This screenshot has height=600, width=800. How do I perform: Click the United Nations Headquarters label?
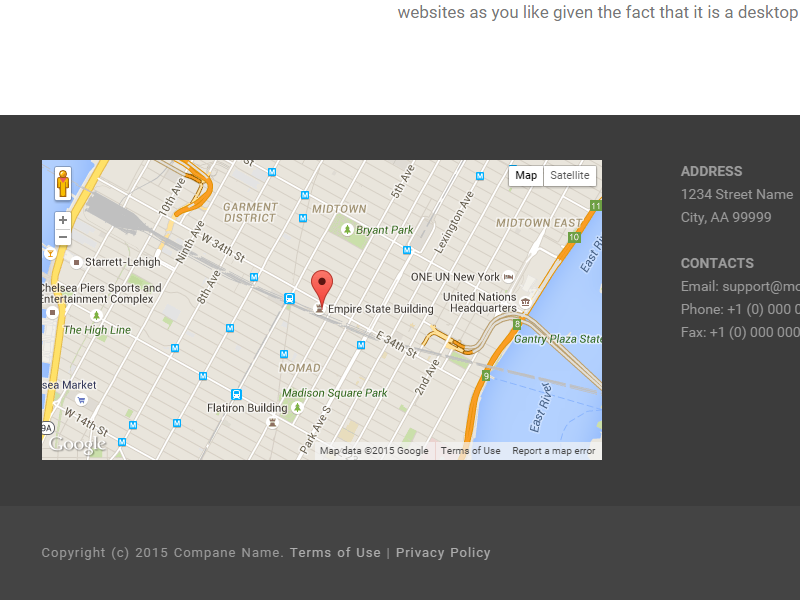pos(480,303)
